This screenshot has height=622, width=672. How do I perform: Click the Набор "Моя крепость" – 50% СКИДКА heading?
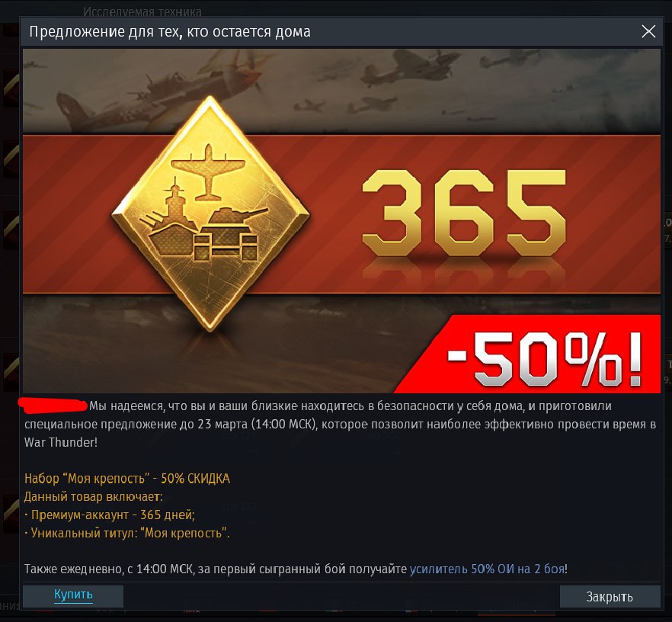(127, 479)
